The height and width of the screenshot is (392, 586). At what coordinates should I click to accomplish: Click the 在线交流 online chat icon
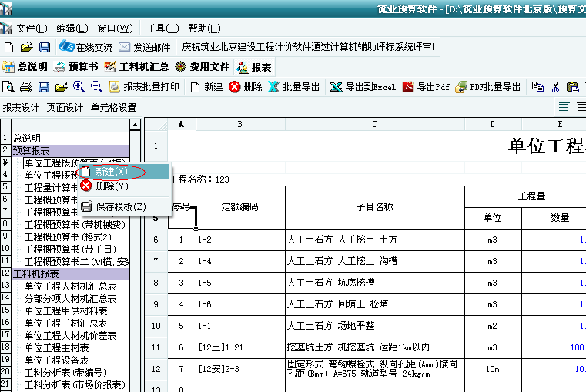click(67, 47)
